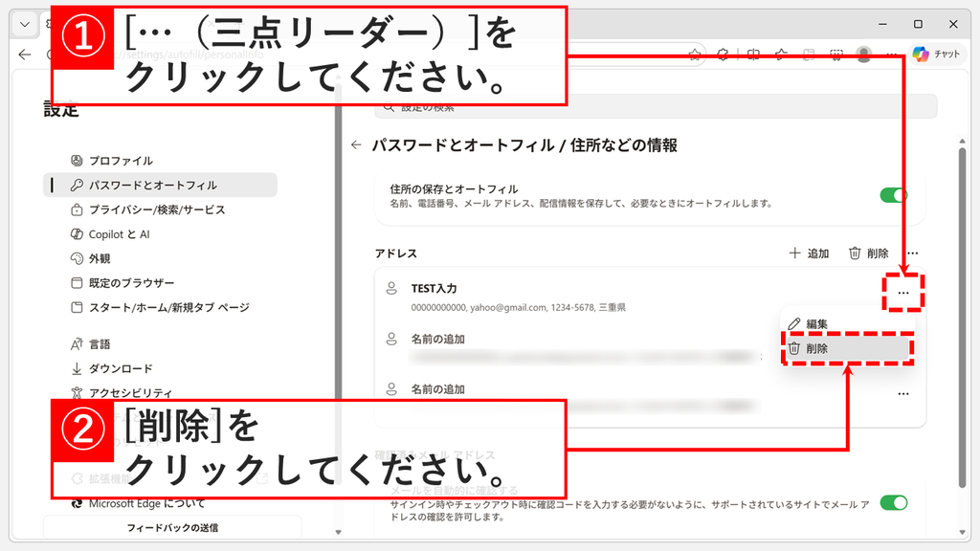Click key icon of パスワードとオートフィル
This screenshot has height=551, width=980.
tap(77, 185)
